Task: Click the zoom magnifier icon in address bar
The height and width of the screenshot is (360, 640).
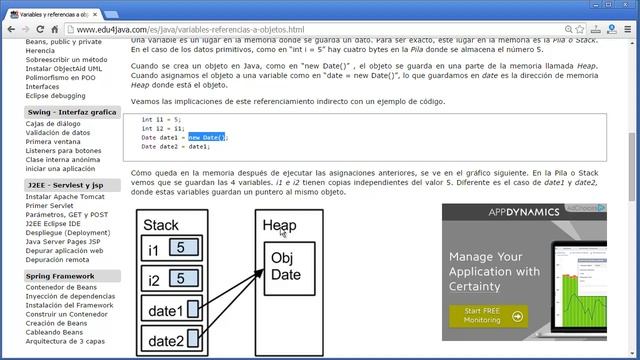Action: [568, 29]
